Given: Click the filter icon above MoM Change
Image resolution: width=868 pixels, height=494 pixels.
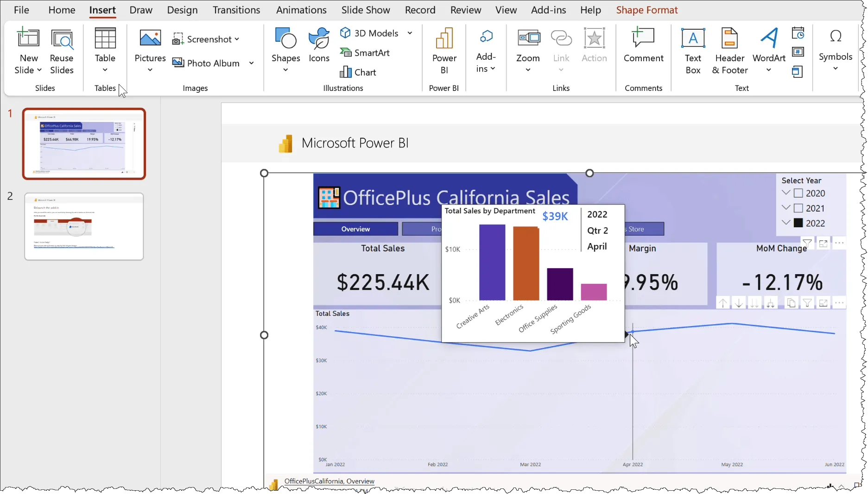Looking at the screenshot, I should (x=807, y=243).
